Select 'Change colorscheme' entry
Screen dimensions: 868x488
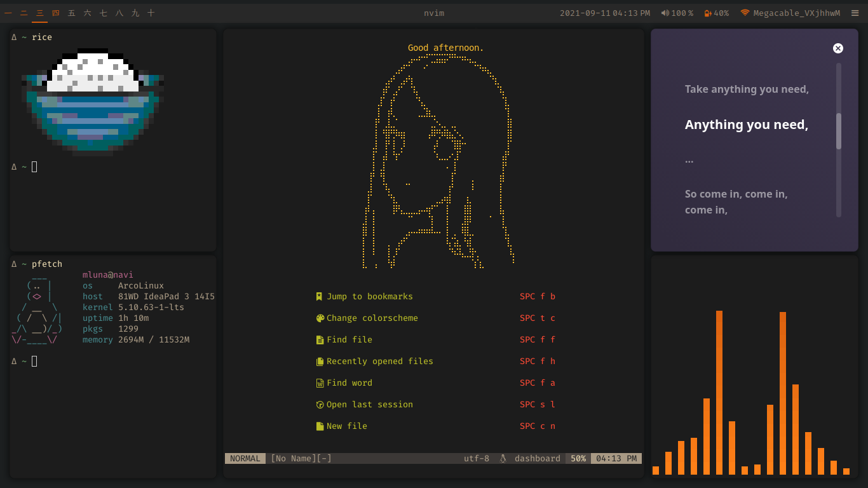[372, 318]
